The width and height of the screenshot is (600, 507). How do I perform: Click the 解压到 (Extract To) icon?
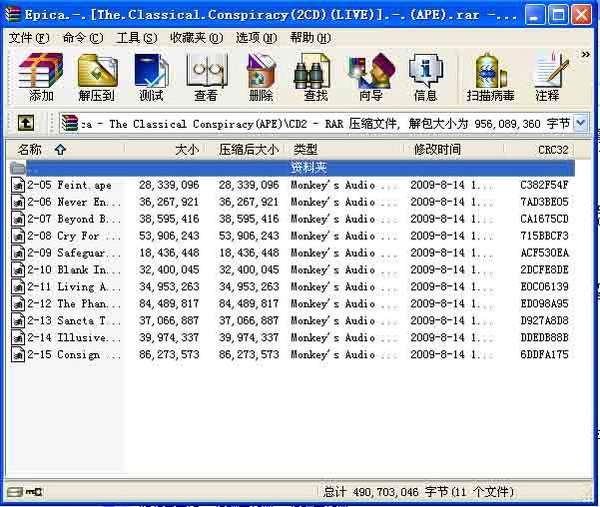pyautogui.click(x=97, y=78)
